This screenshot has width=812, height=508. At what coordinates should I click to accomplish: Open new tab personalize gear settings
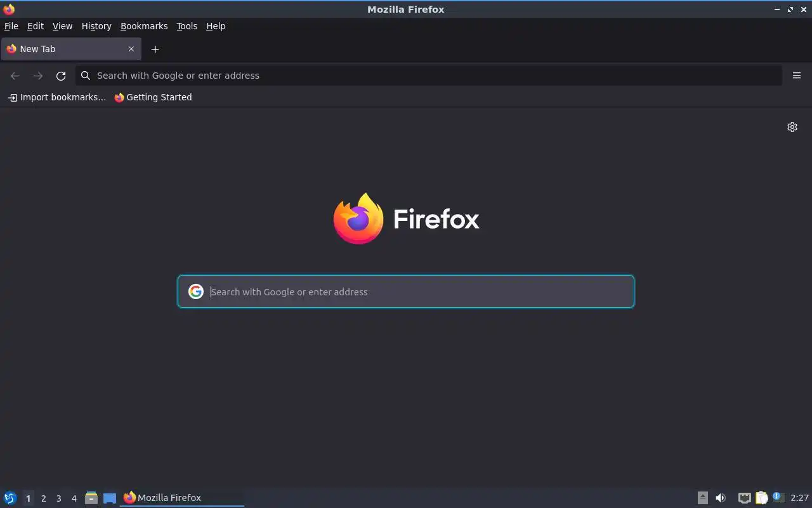pyautogui.click(x=792, y=127)
